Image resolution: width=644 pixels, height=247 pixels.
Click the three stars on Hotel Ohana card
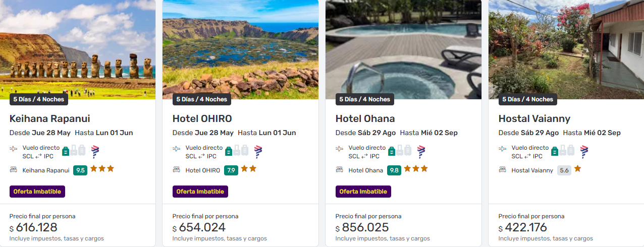[416, 169]
